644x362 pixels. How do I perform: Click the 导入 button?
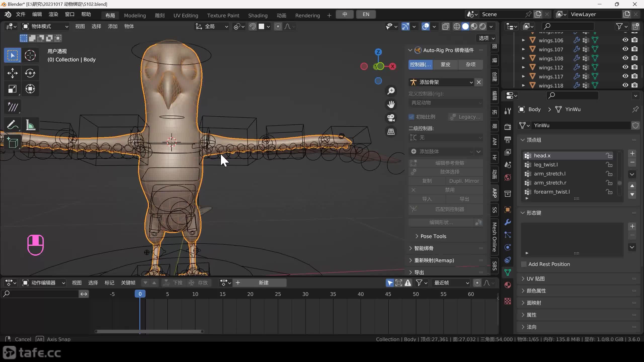427,199
